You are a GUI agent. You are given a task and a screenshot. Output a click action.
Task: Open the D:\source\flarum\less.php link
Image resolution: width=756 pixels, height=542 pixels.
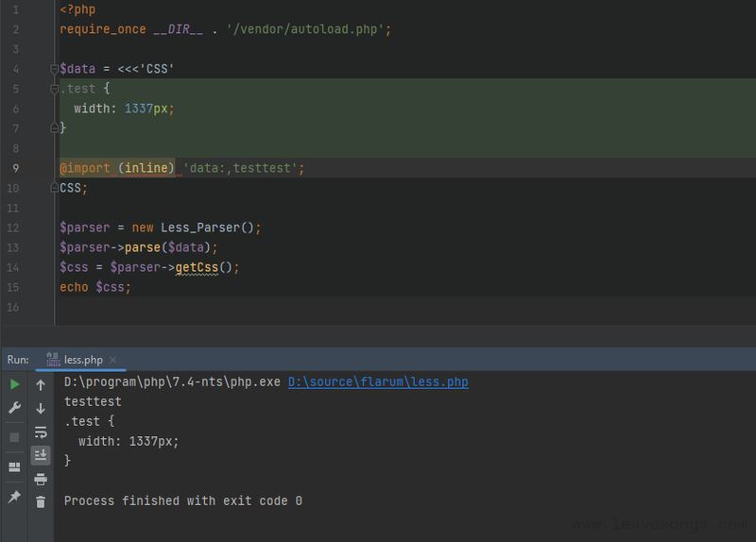point(378,382)
